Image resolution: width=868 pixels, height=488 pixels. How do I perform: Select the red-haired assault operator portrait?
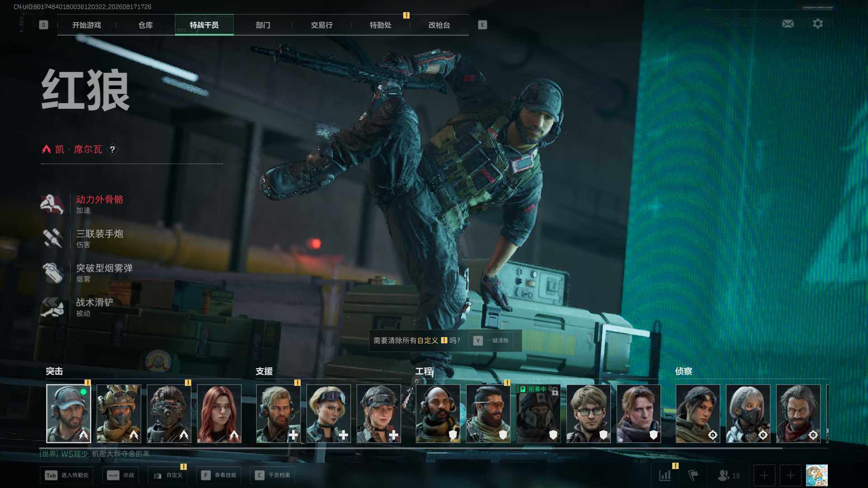pos(219,413)
